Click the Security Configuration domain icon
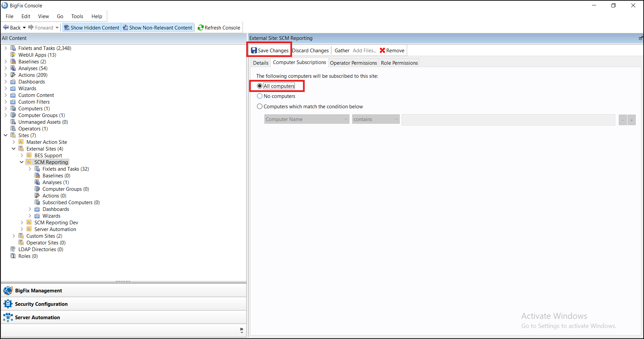 [x=8, y=304]
